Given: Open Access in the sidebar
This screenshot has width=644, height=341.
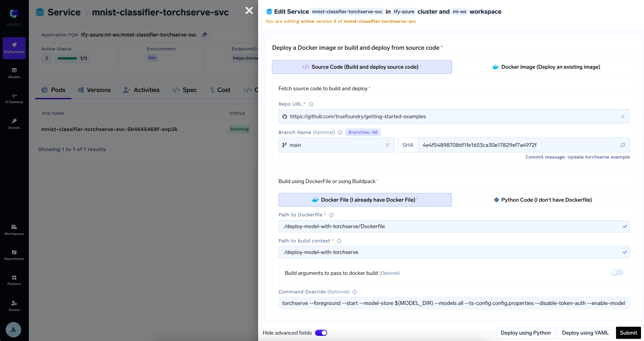Looking at the screenshot, I should (x=14, y=306).
